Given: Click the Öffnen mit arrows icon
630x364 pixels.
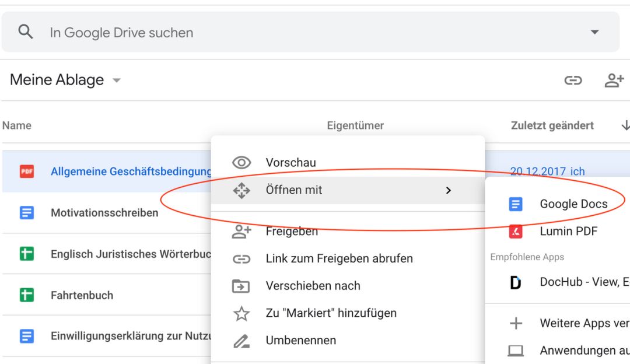Looking at the screenshot, I should coord(242,190).
